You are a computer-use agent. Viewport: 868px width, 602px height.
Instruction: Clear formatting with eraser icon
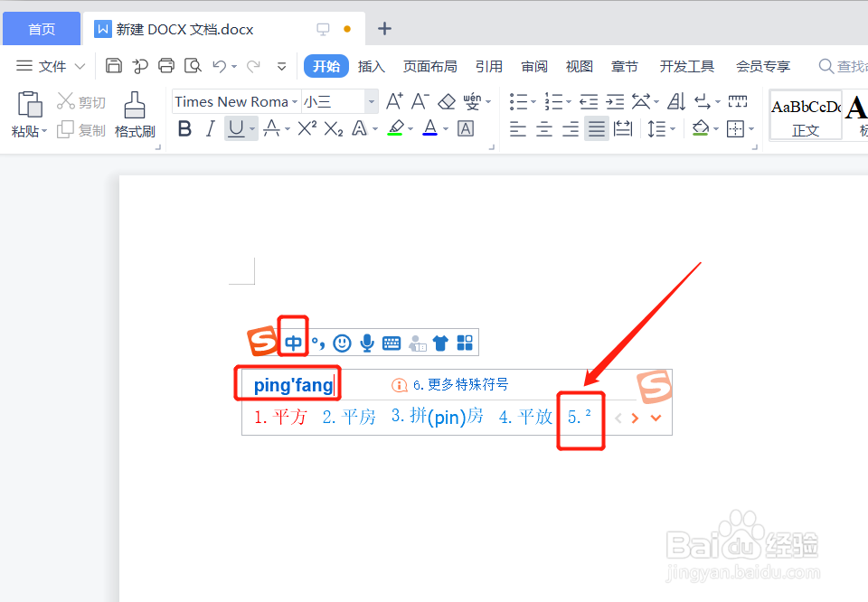coord(446,102)
